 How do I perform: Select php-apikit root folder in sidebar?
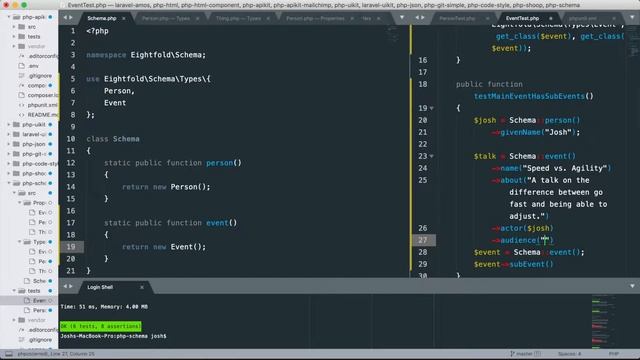point(33,17)
